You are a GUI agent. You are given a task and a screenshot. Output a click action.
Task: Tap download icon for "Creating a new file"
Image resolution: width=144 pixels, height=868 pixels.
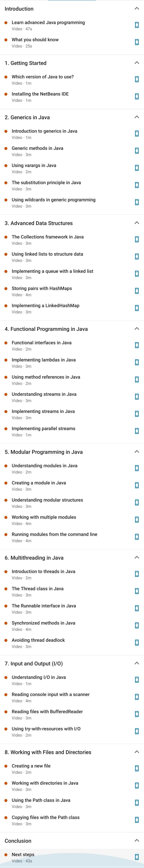coord(137,769)
